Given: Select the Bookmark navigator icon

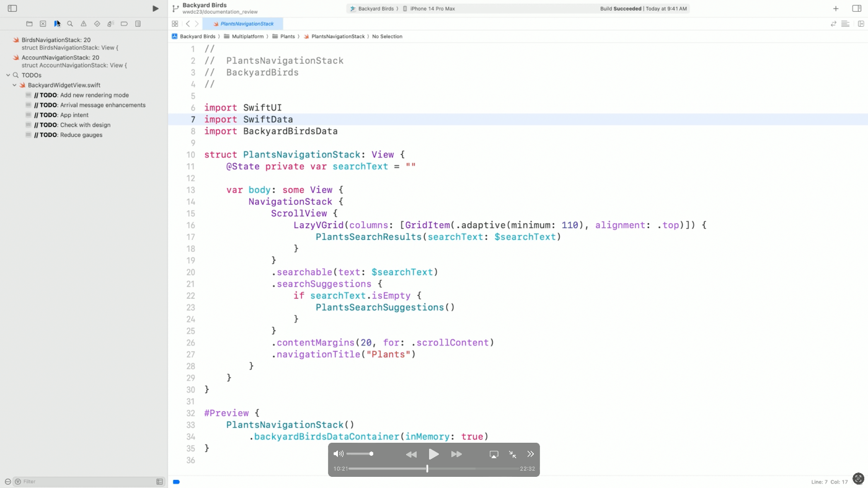Looking at the screenshot, I should tap(56, 24).
